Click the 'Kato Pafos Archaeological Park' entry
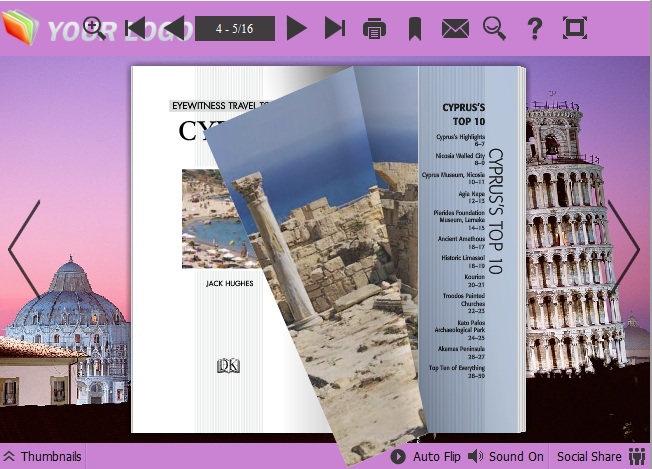 point(459,330)
